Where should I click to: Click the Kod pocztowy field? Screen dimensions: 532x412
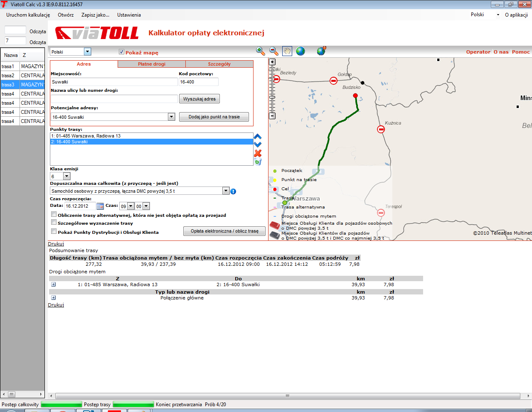[199, 82]
